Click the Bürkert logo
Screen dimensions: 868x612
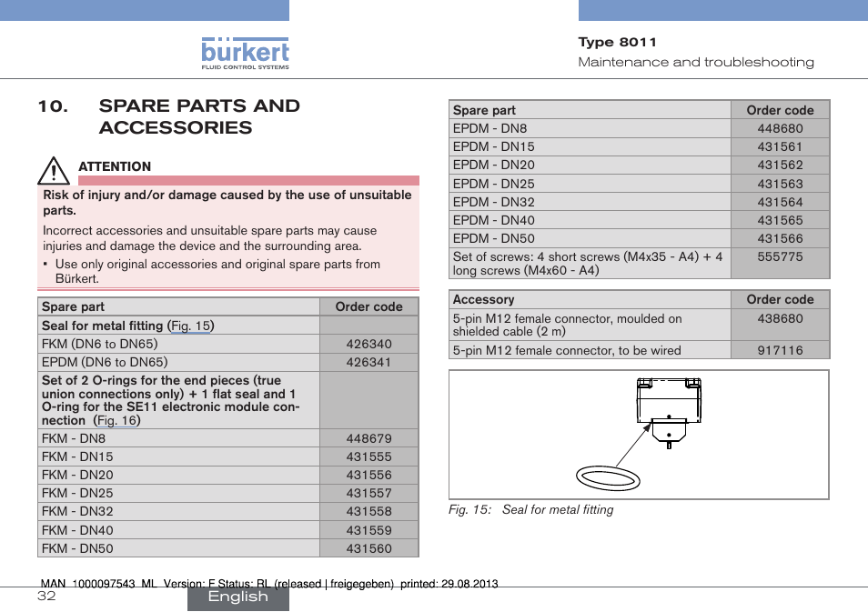[x=245, y=53]
